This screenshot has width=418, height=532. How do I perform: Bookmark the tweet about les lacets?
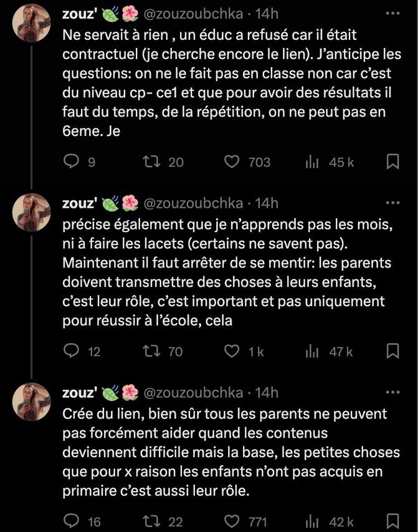click(x=393, y=352)
